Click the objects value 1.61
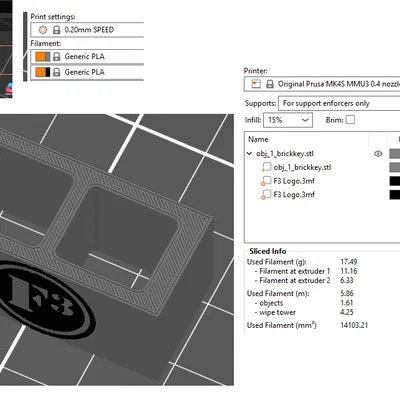 pos(347,303)
